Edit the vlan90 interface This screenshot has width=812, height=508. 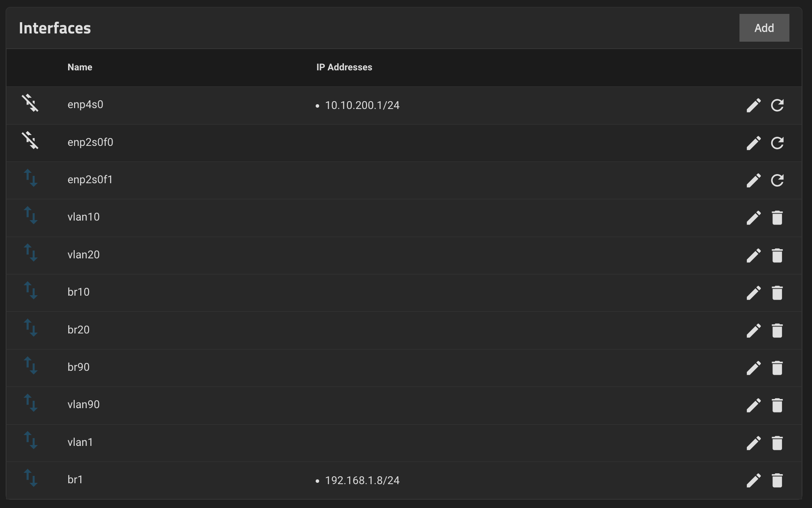753,405
